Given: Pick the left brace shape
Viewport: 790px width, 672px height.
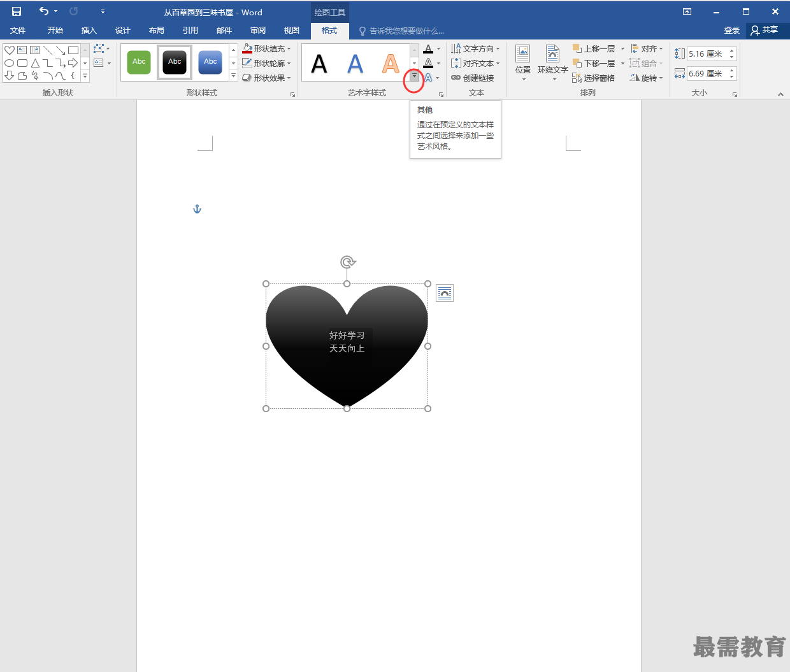Looking at the screenshot, I should point(73,75).
